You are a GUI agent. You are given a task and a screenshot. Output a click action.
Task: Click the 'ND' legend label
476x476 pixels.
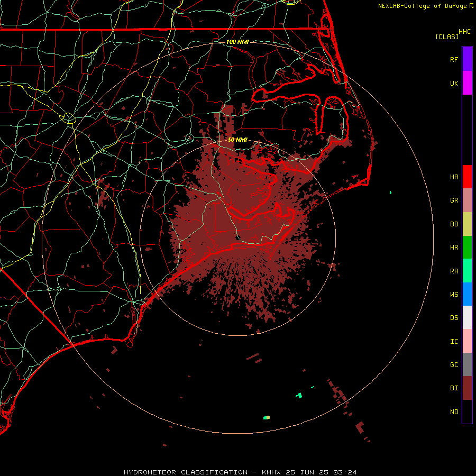[x=454, y=411]
